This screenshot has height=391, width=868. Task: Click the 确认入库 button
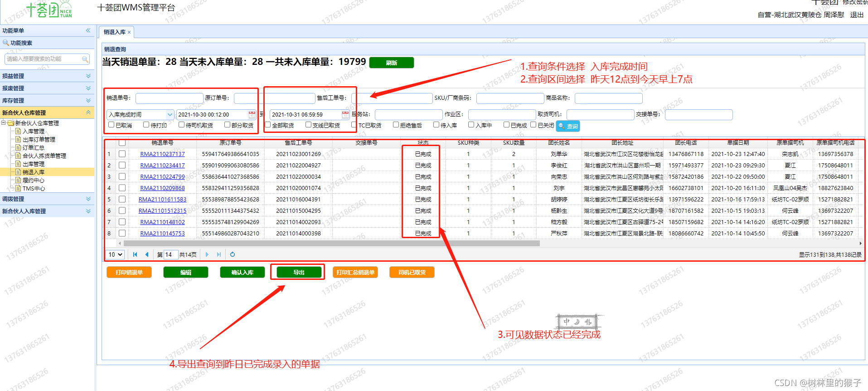click(x=242, y=272)
